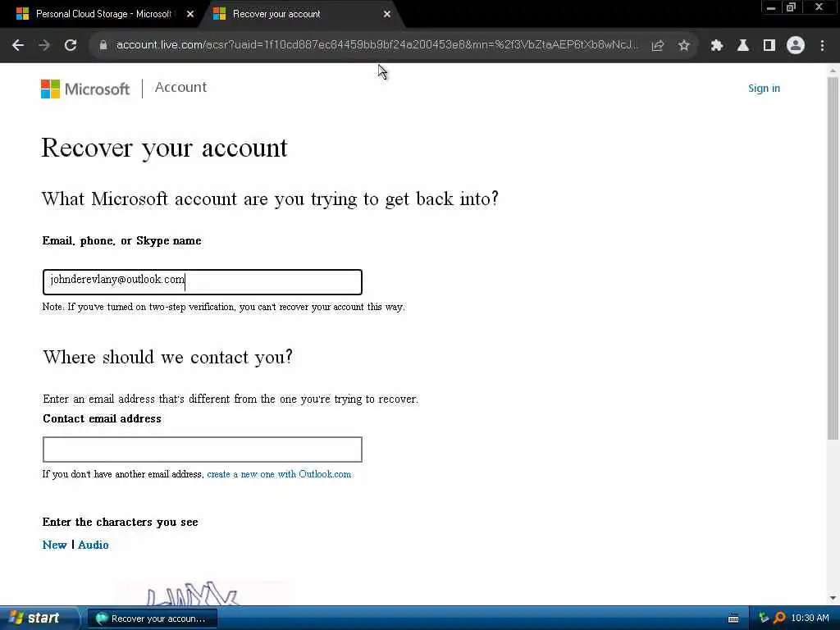The height and width of the screenshot is (630, 840).
Task: Click the page vertical scrollbar thumb
Action: click(833, 258)
